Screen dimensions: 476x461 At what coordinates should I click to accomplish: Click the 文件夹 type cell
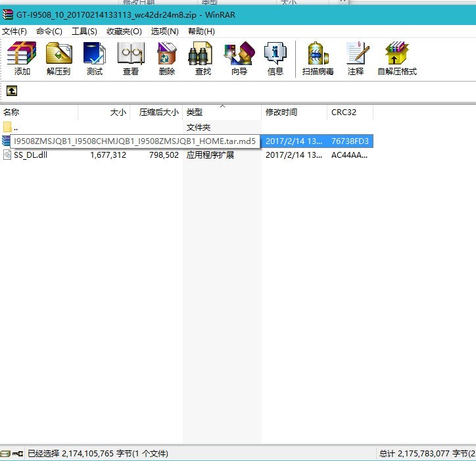click(x=199, y=127)
